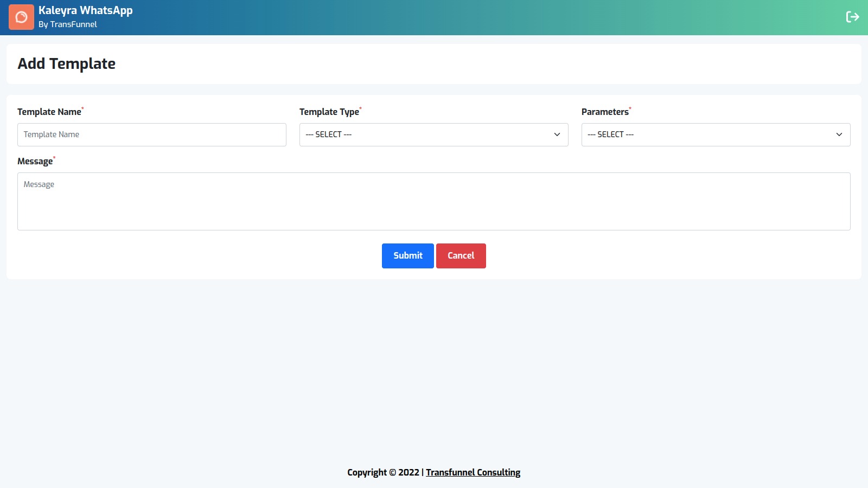The width and height of the screenshot is (868, 488).
Task: Submit the template form
Action: 407,256
